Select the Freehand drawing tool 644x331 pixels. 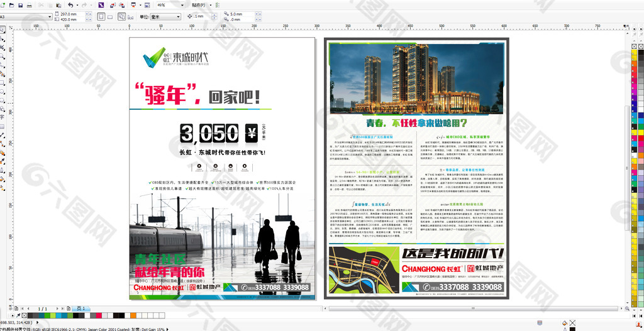pos(2,65)
